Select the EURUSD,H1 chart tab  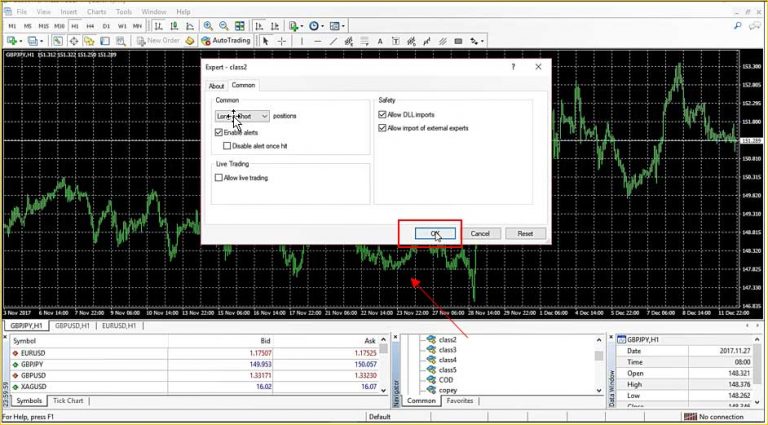coord(119,325)
